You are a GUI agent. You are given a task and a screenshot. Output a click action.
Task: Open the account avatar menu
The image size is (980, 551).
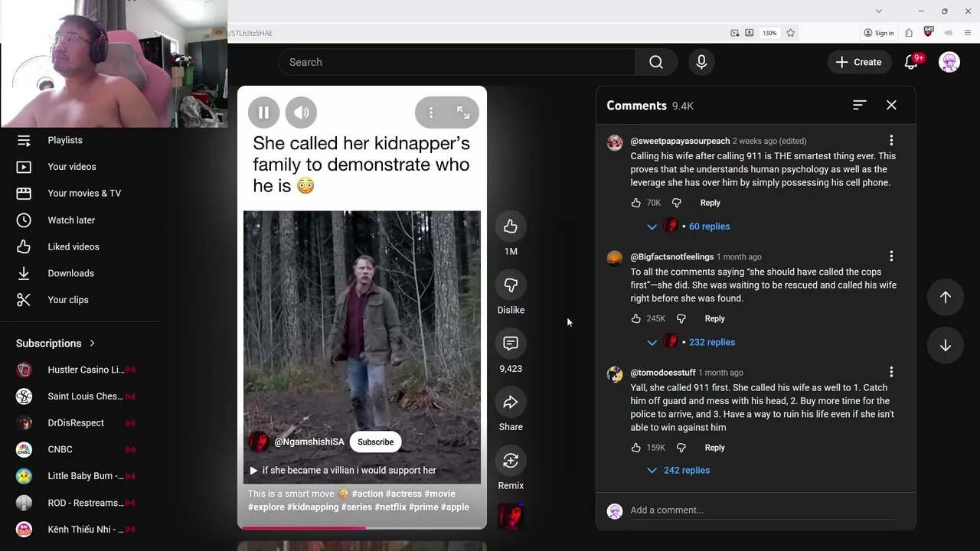pos(949,62)
